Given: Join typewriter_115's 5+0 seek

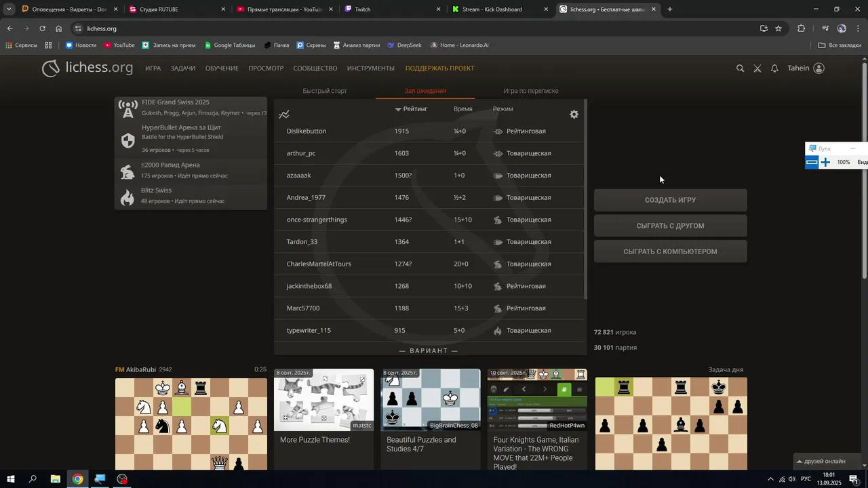Looking at the screenshot, I should pyautogui.click(x=429, y=331).
